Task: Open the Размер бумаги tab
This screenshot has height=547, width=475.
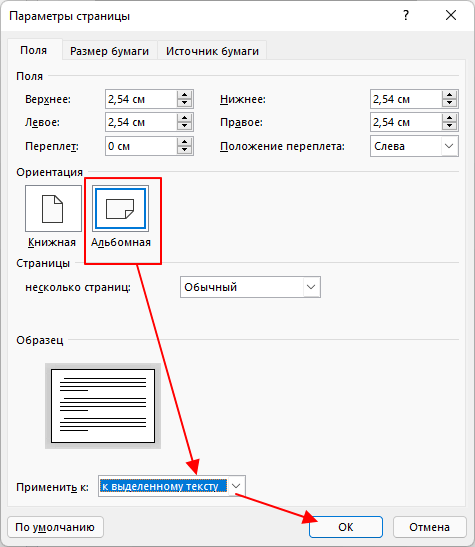Action: [110, 51]
